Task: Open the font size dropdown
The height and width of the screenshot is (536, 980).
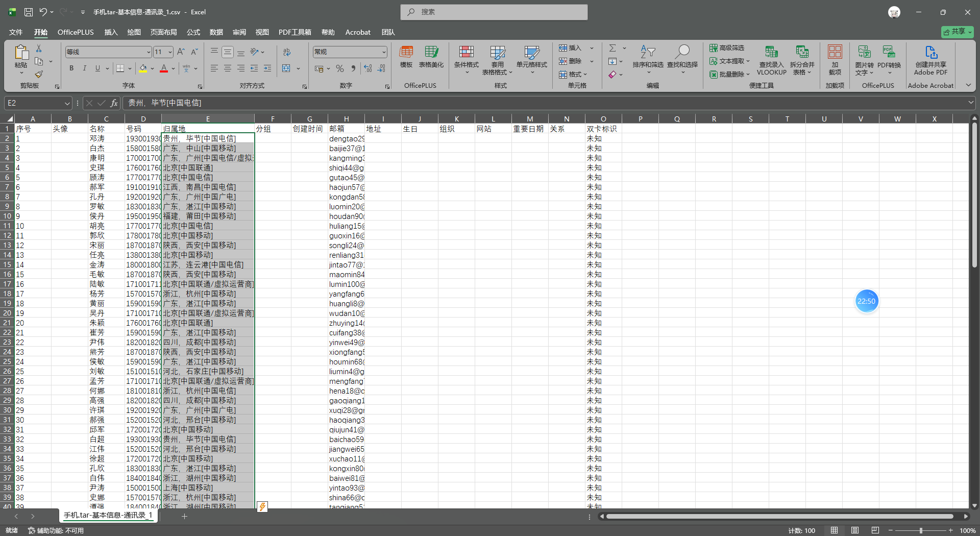Action: click(169, 52)
